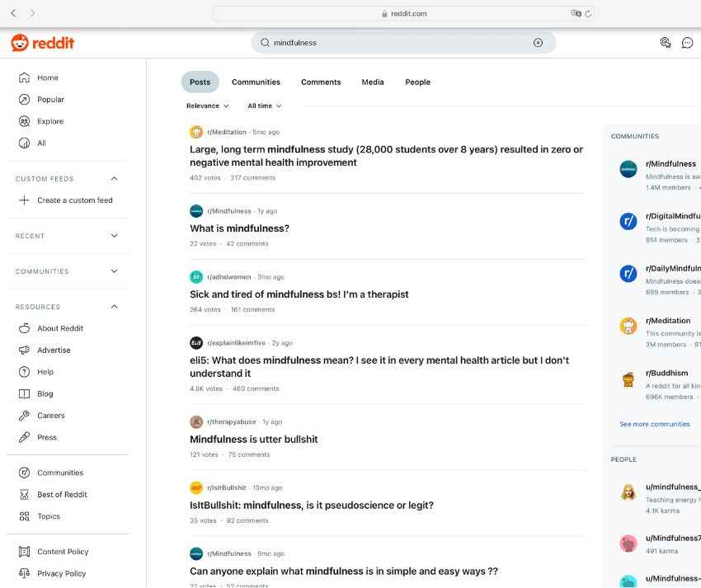Open the chat bubble icon
Image resolution: width=701 pixels, height=588 pixels.
(x=687, y=43)
